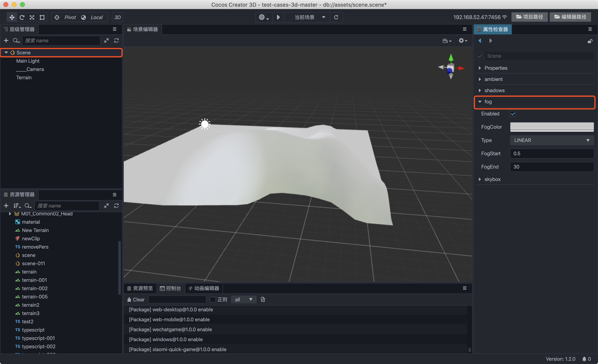The height and width of the screenshot is (364, 598).
Task: Select the Move transform tool
Action: 12,17
